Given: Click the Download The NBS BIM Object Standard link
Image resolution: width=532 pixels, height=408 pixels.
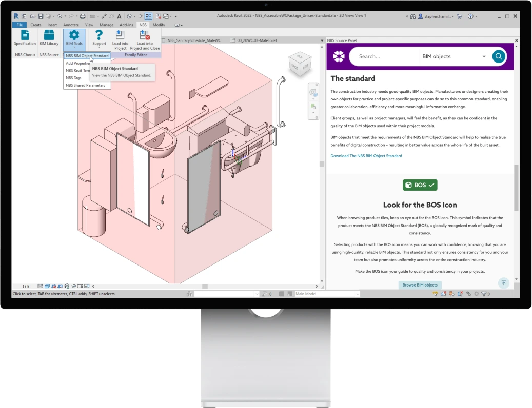Looking at the screenshot, I should coord(366,155).
